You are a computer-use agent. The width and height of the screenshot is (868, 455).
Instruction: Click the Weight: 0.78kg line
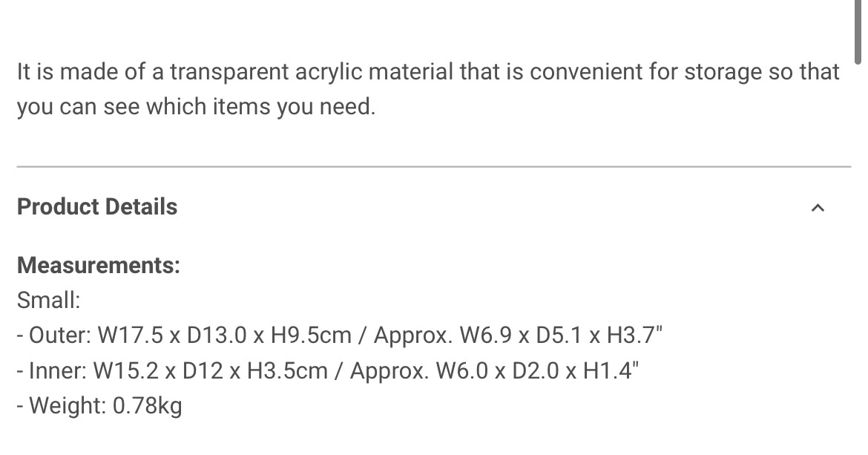click(99, 406)
